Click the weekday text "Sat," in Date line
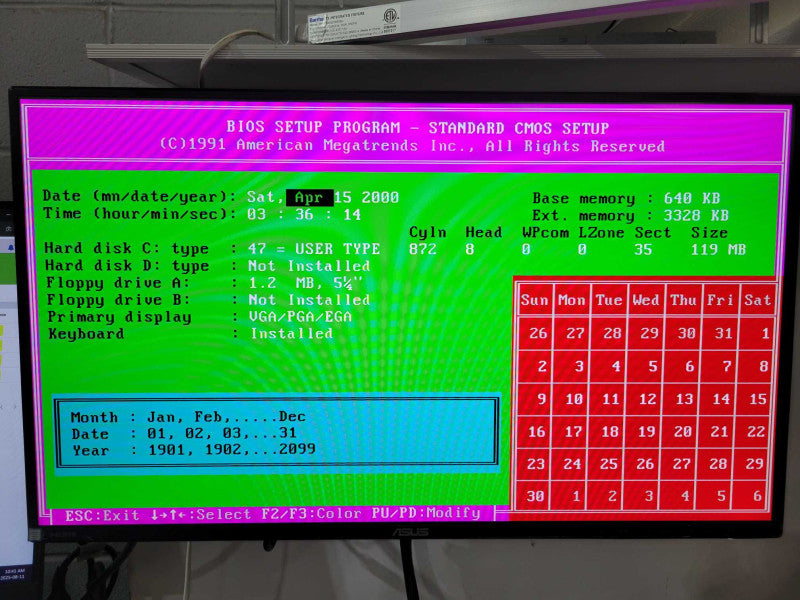800x600 pixels. 265,197
